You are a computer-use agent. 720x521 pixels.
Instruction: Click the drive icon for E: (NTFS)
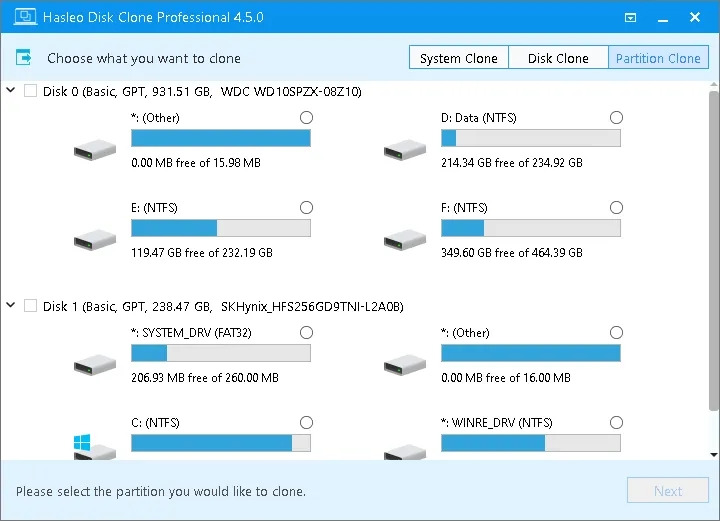click(95, 240)
